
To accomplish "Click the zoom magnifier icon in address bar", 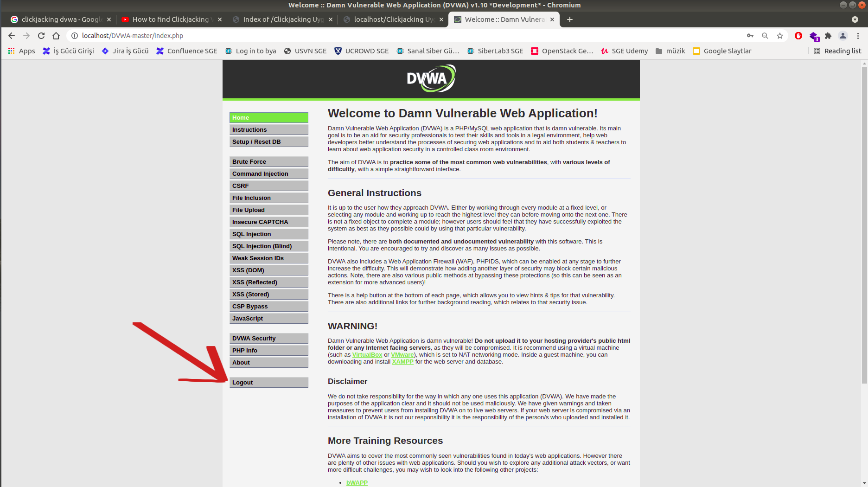I will click(765, 36).
